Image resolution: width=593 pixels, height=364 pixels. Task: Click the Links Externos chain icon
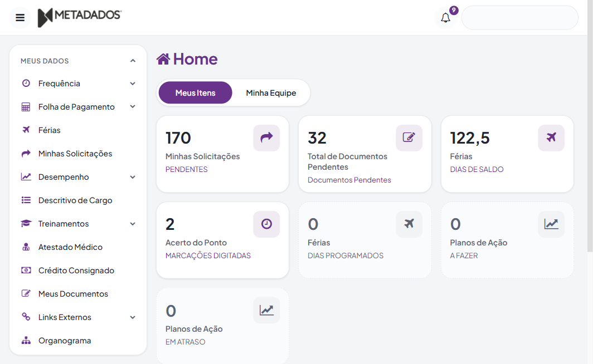26,317
